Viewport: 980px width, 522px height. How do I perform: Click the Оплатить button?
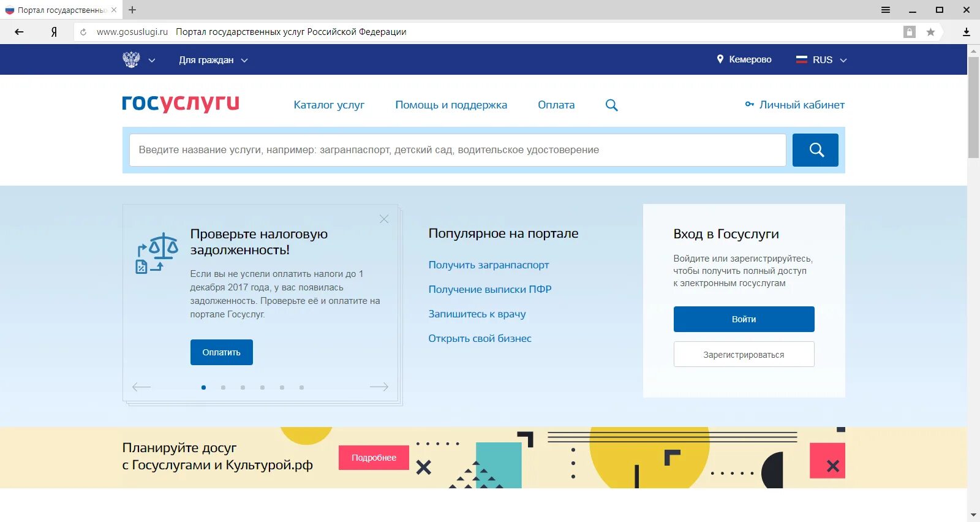[221, 352]
